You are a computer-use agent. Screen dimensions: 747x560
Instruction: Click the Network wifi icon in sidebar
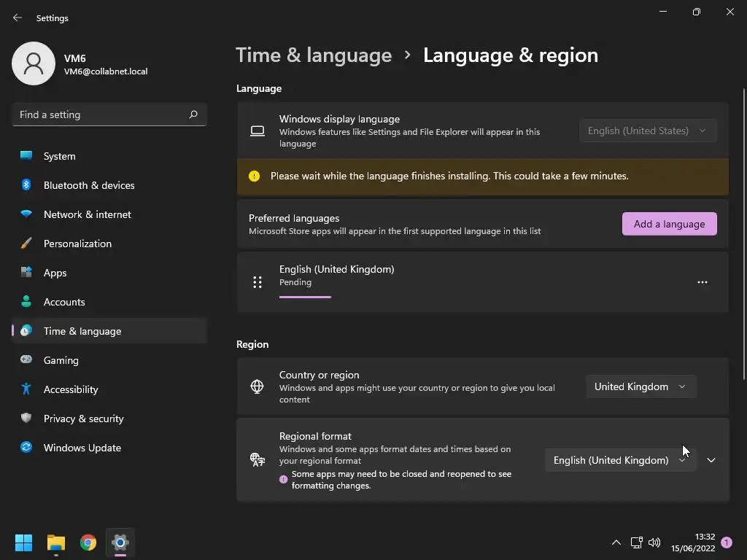pos(26,214)
